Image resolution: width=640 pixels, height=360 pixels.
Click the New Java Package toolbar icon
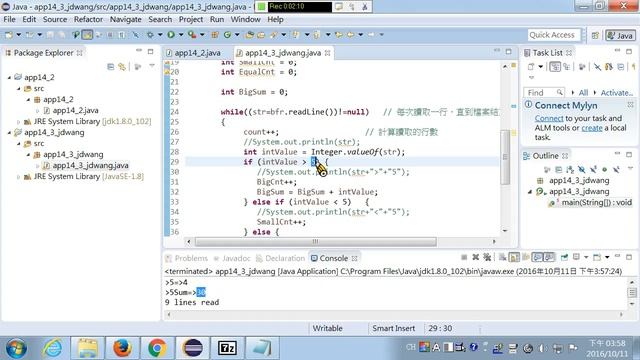215,35
